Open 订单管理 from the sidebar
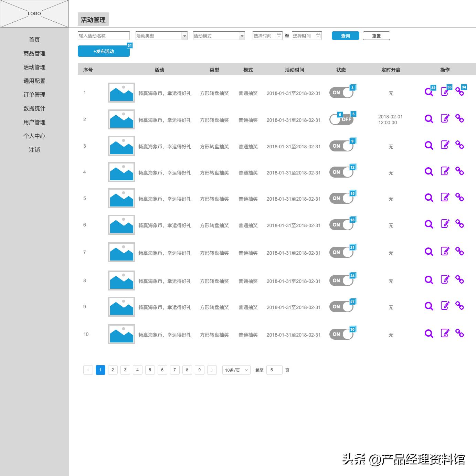Viewport: 476px width, 476px height. (x=34, y=95)
